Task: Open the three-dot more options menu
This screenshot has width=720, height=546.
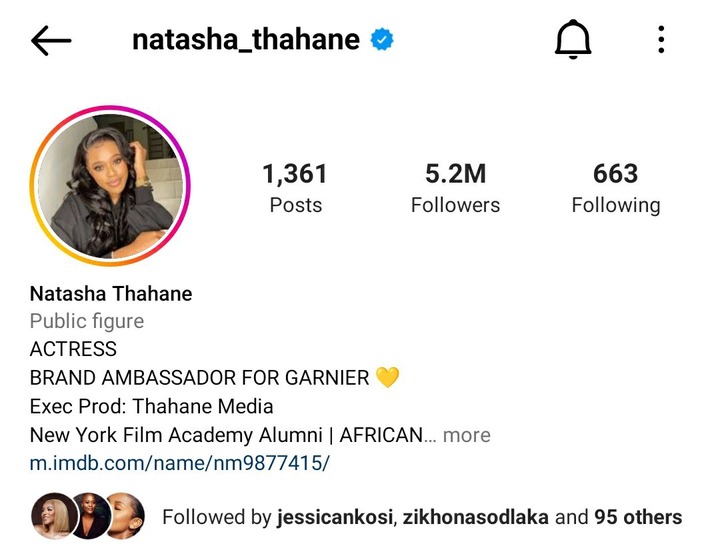Action: pos(661,39)
